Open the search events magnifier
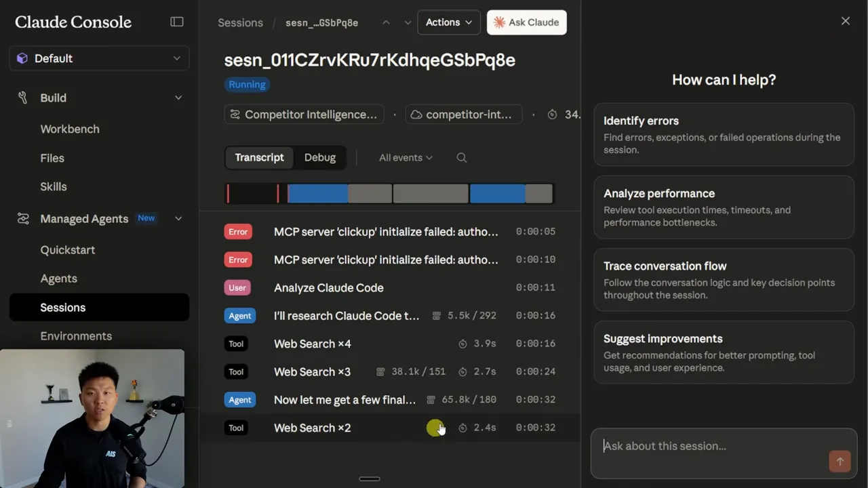This screenshot has width=868, height=488. tap(462, 157)
